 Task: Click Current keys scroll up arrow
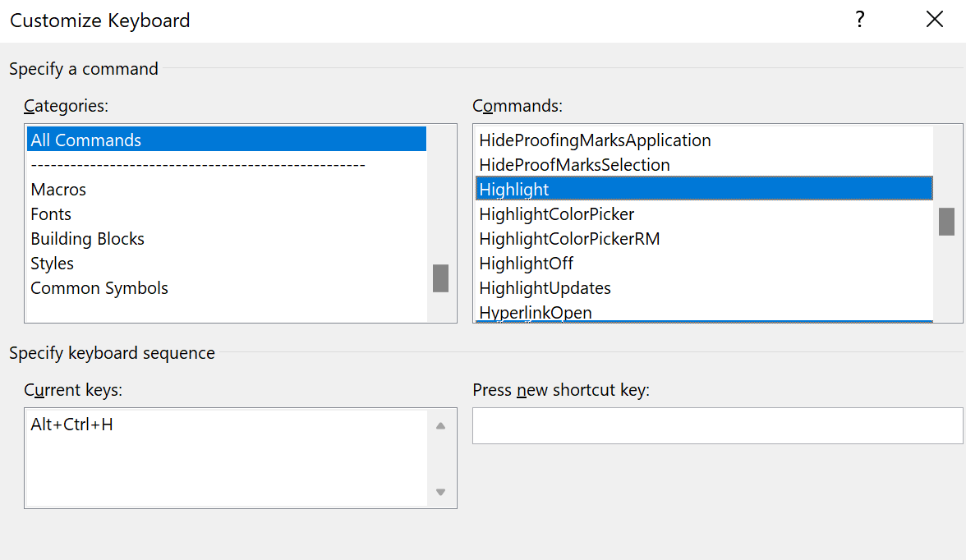coord(441,425)
